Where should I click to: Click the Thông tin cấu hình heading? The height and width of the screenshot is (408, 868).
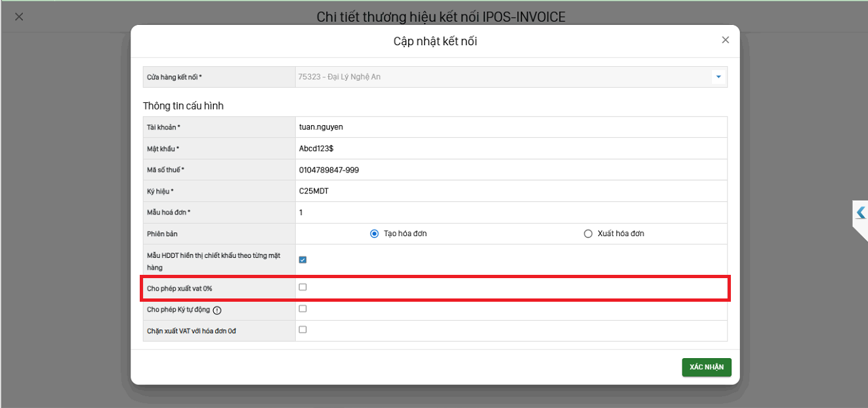(183, 106)
